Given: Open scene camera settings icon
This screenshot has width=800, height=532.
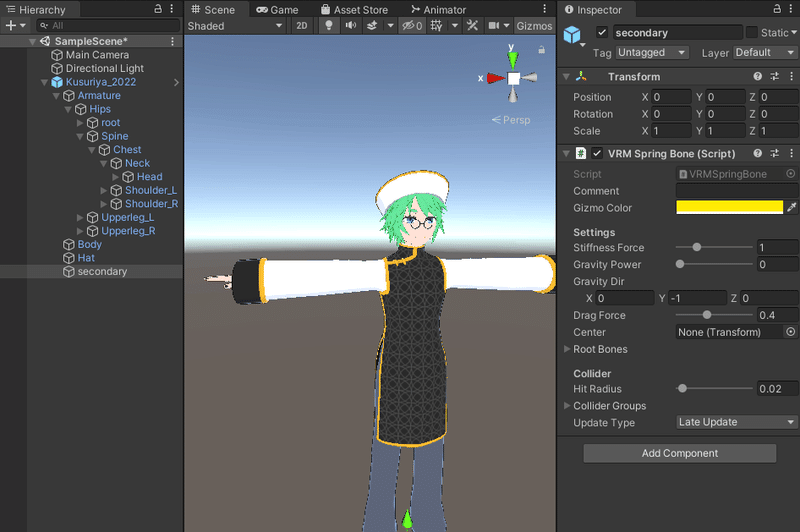Looking at the screenshot, I should [x=494, y=26].
